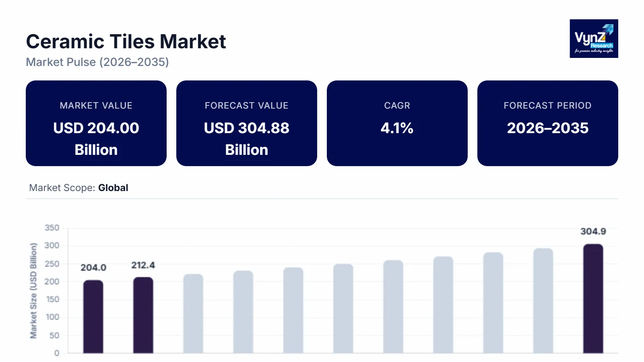Viewport: 644px width, 362px height.
Task: Click the Market Size (USD Billion) axis title
Action: point(33,290)
